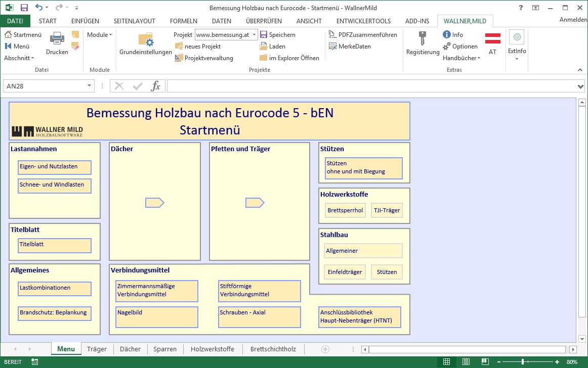The height and width of the screenshot is (368, 588).
Task: Open TJI-Träger module
Action: coord(387,210)
